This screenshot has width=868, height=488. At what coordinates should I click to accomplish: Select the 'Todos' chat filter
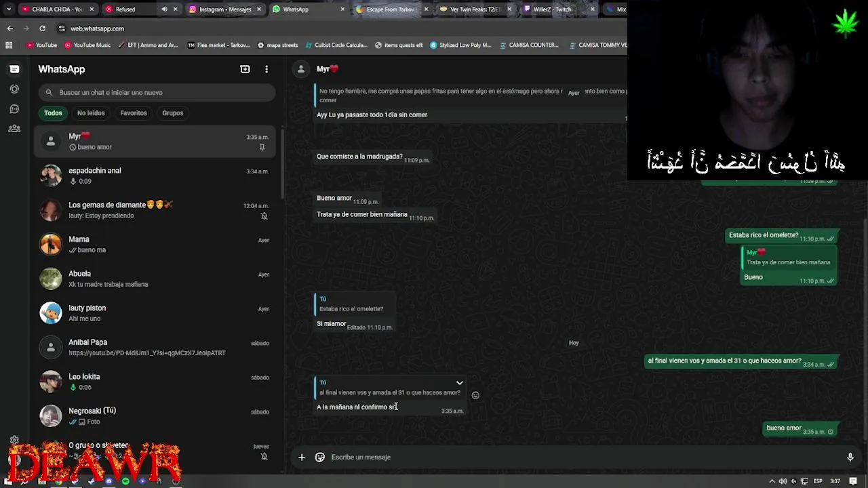tap(53, 113)
